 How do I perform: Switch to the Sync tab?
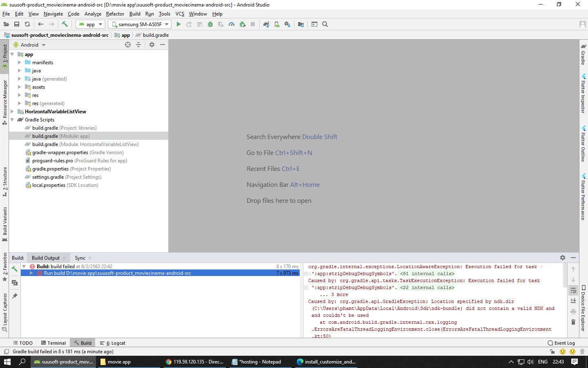80,258
